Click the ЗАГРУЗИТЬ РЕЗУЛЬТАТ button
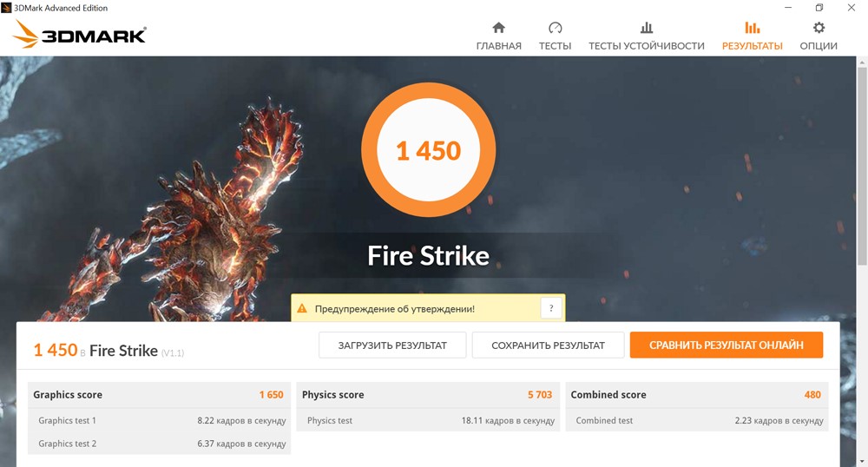The image size is (868, 467). click(x=392, y=345)
